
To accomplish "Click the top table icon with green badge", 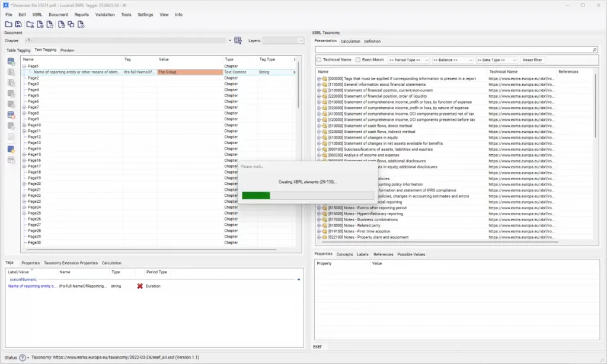I will [x=11, y=61].
